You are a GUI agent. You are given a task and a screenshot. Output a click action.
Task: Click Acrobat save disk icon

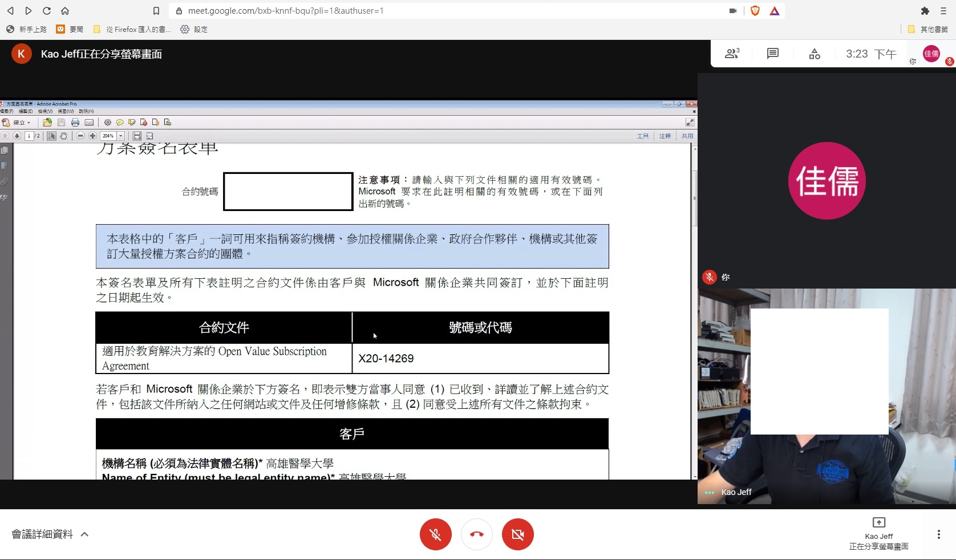point(61,122)
